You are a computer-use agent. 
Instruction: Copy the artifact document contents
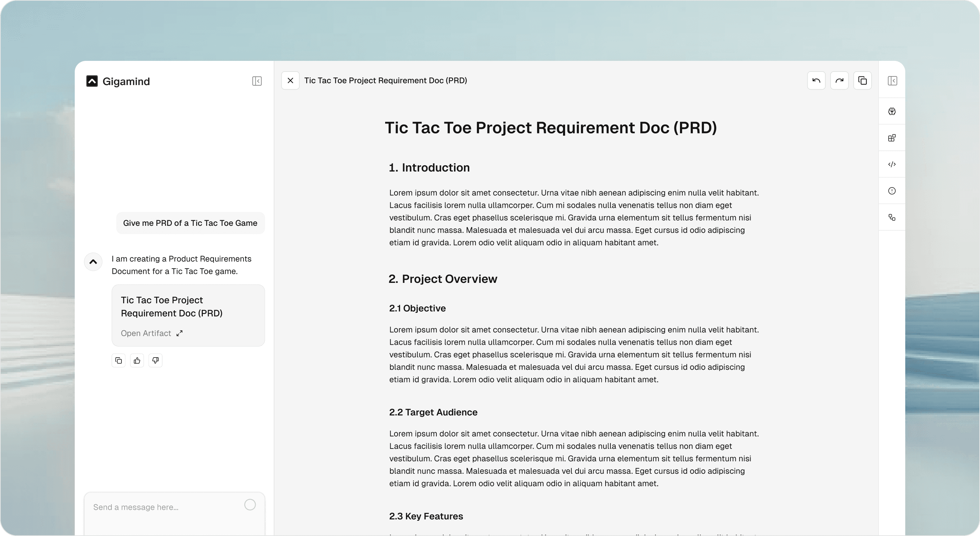tap(862, 81)
